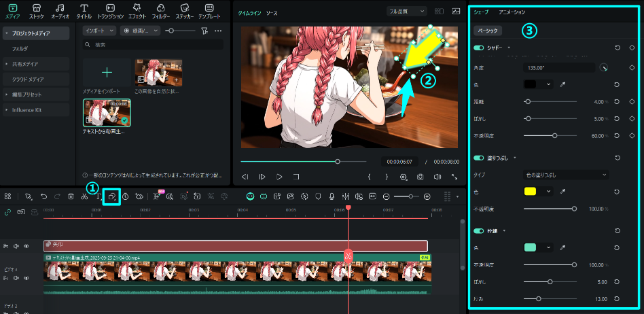Open the インポート (Import) dropdown
Screen dimensions: 644x314
tap(99, 31)
